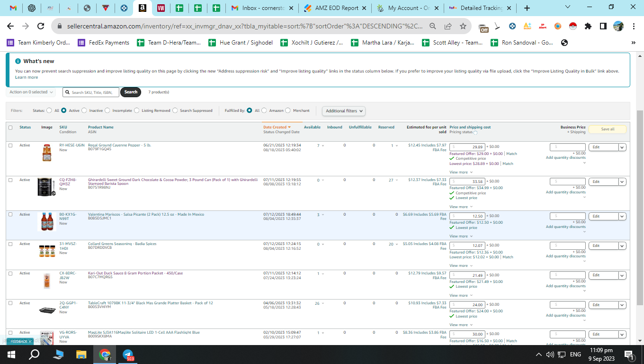The image size is (644, 364).
Task: Open the Windows Start menu
Action: (11, 355)
